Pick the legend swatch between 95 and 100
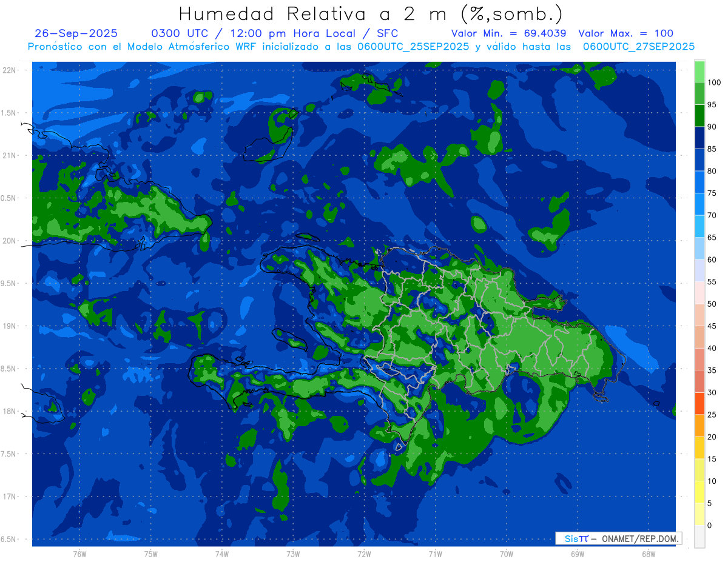728x562 pixels. point(699,93)
